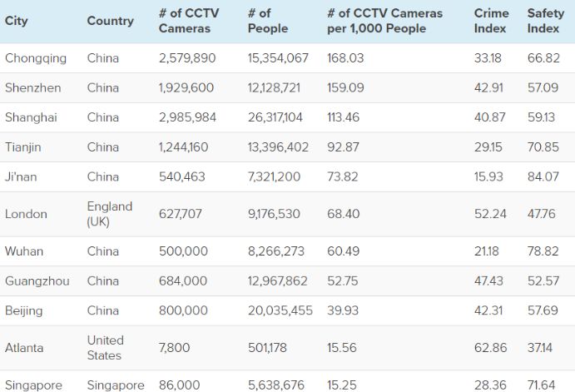575x392 pixels.
Task: Select Singapore's population value 5,638,676
Action: pos(276,385)
